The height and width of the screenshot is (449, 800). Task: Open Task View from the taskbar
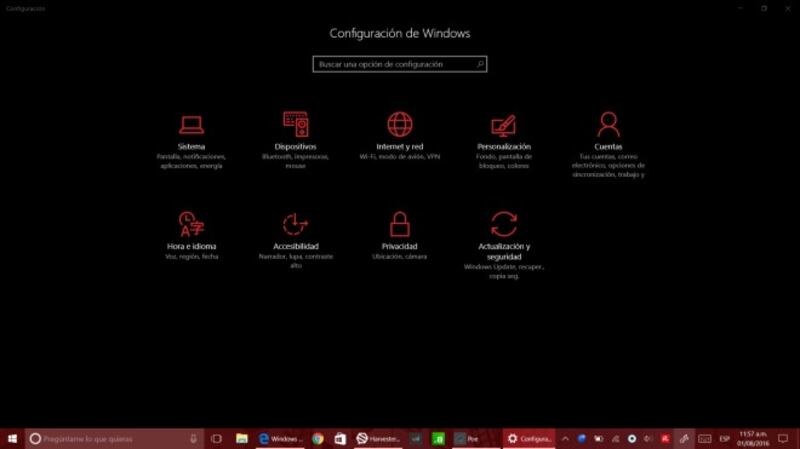[216, 438]
